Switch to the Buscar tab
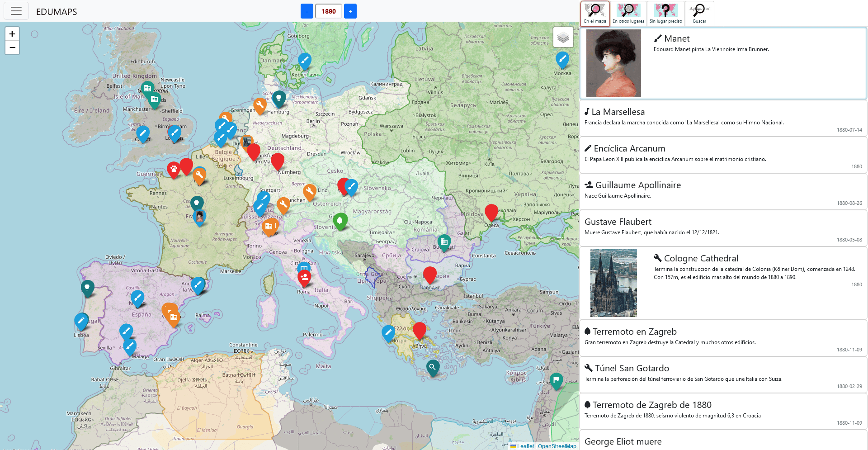868x450 pixels. click(699, 13)
